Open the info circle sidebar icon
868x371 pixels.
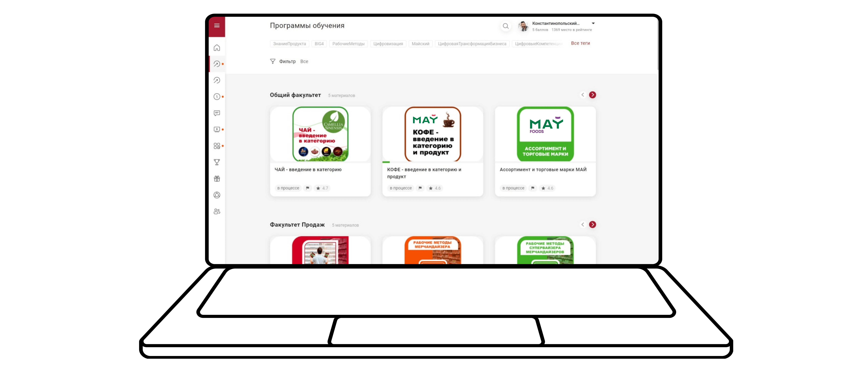(217, 97)
